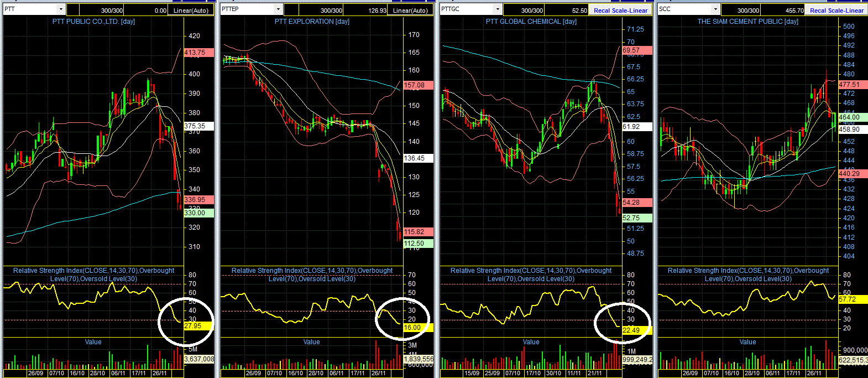The image size is (868, 378).
Task: Click the 999,249.2 volume value in PTTGC
Action: (x=637, y=360)
